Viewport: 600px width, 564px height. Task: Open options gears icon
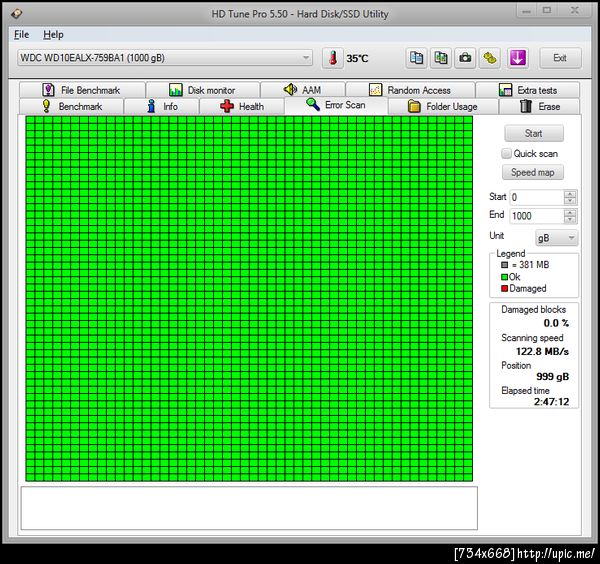[490, 58]
